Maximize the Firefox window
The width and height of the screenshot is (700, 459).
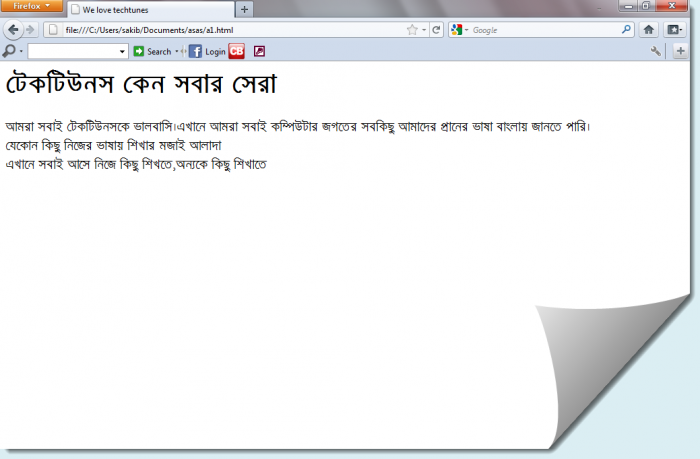[646, 6]
